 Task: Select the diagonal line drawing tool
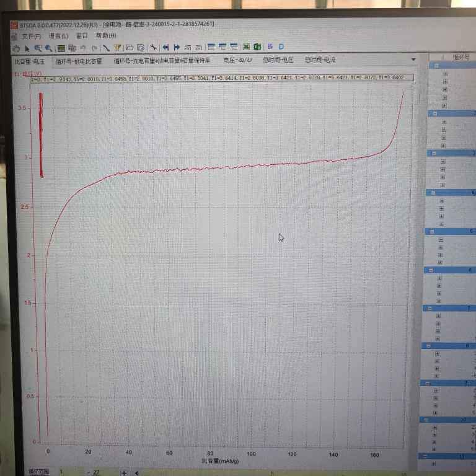pos(106,48)
